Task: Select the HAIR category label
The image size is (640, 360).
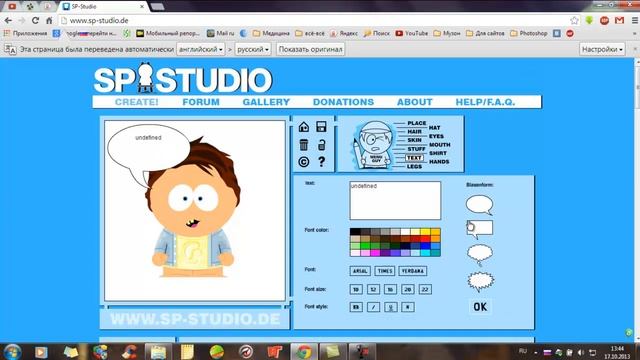Action: click(414, 131)
